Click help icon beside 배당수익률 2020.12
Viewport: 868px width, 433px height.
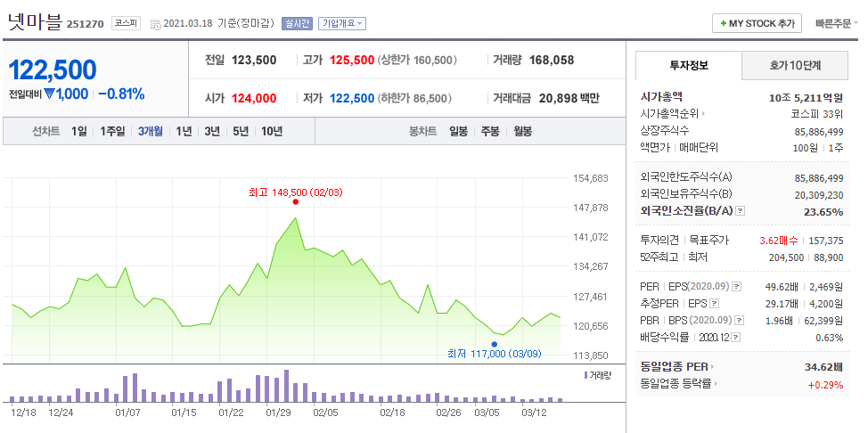(x=737, y=337)
